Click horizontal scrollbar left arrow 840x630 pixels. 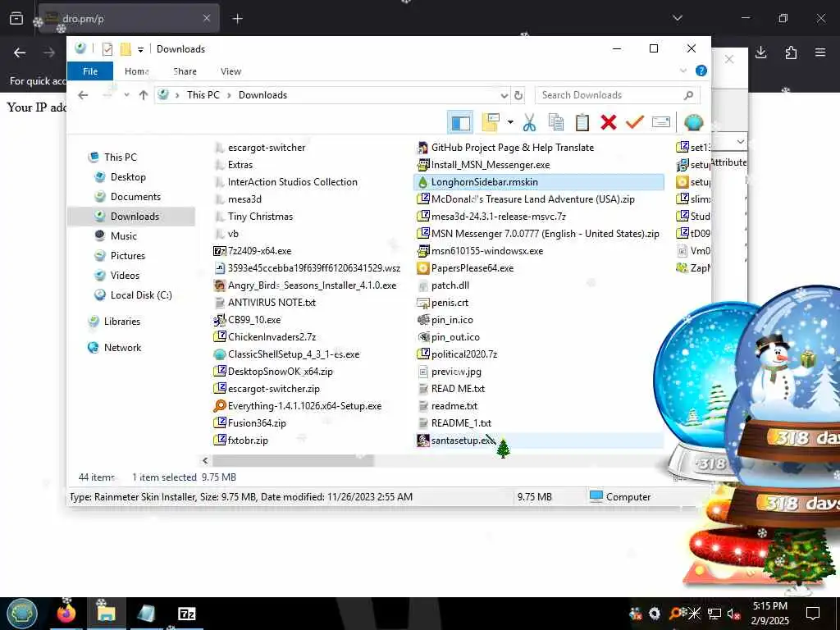pyautogui.click(x=205, y=460)
